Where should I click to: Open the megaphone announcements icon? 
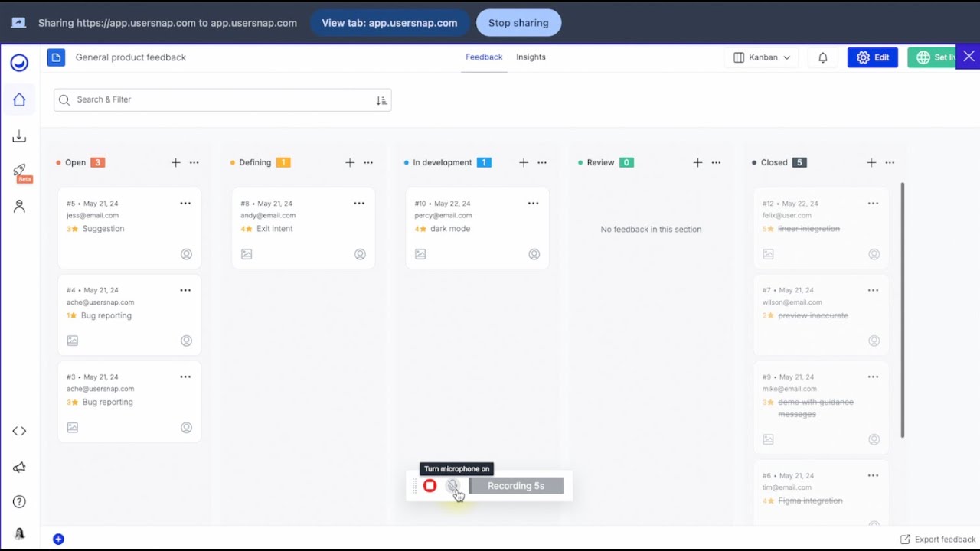19,467
